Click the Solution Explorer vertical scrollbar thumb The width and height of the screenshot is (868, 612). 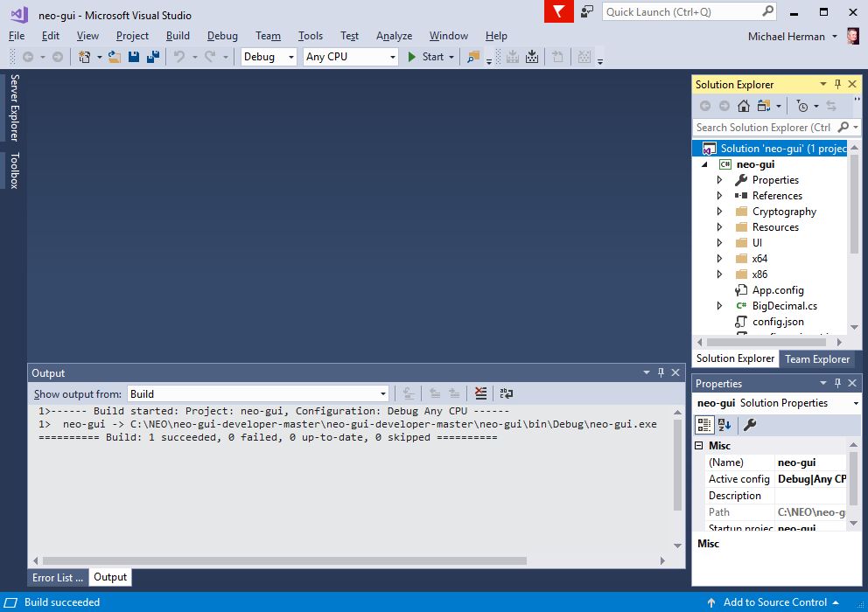(854, 205)
